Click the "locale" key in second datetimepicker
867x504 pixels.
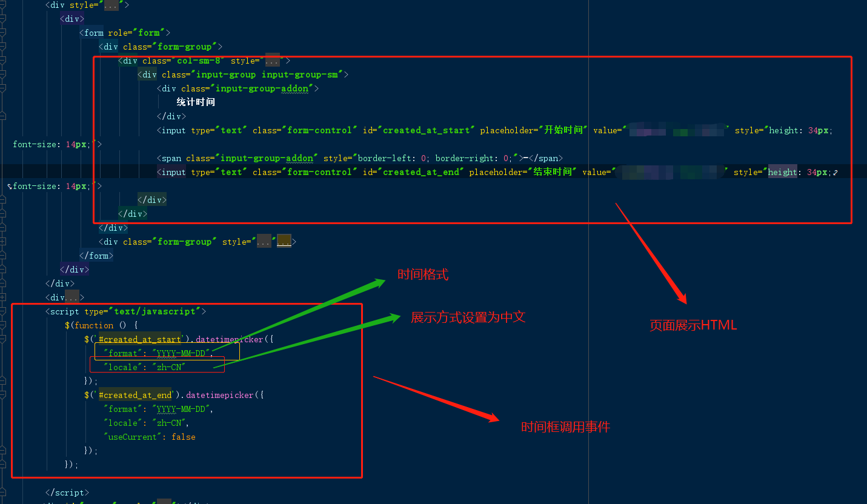click(x=122, y=423)
